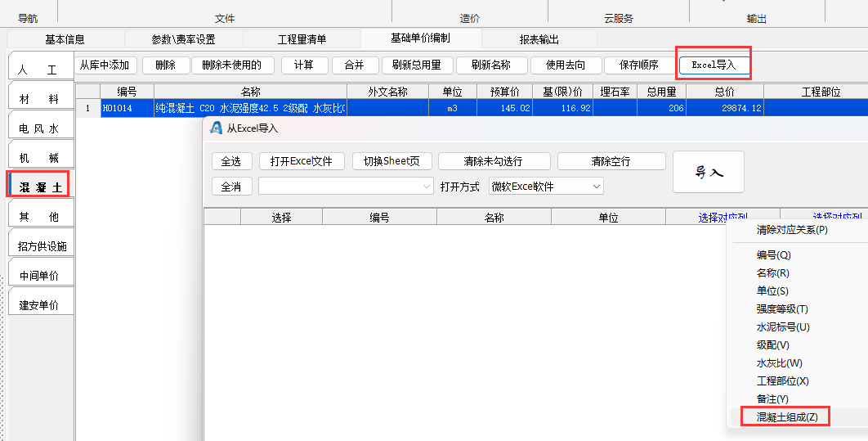The image size is (868, 441).
Task: Expand the empty sheet selector combo box
Action: (346, 187)
